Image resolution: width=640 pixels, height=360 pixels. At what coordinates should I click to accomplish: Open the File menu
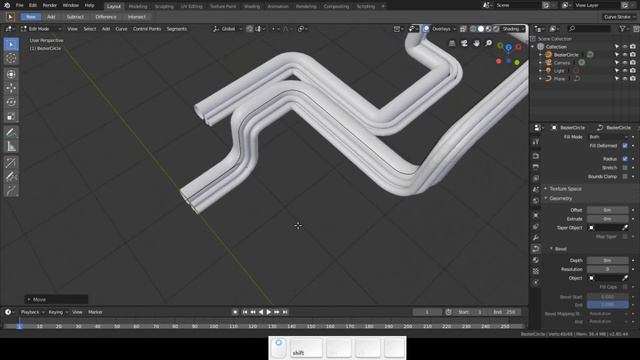click(19, 5)
